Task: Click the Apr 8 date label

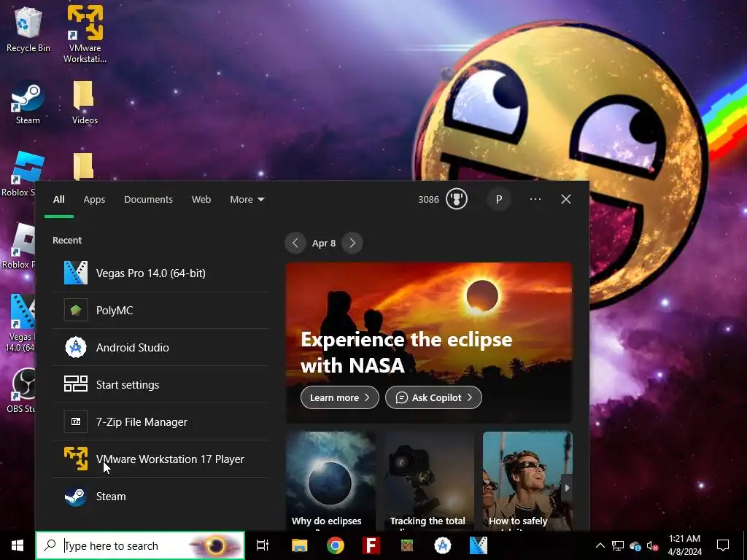Action: pyautogui.click(x=324, y=243)
